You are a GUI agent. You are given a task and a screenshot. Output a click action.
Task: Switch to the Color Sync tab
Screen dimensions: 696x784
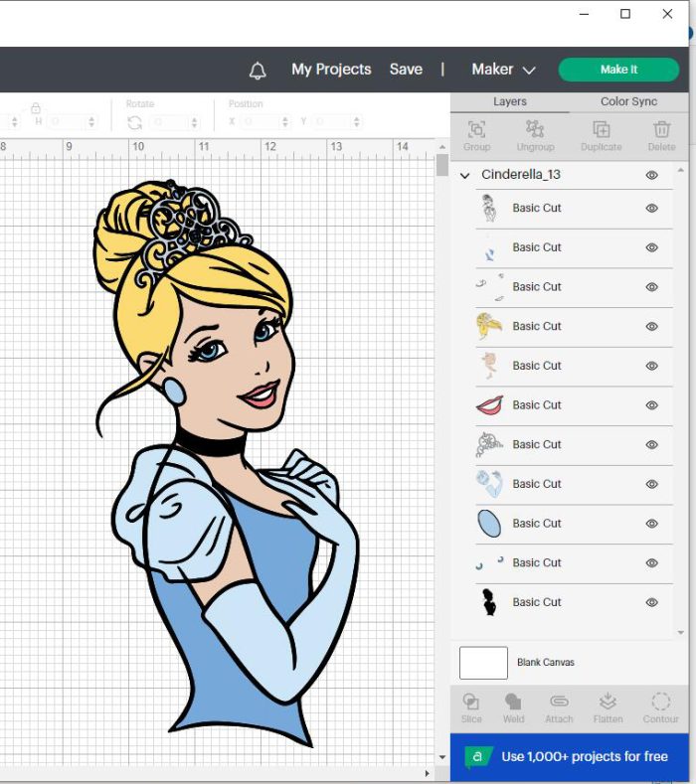point(629,102)
